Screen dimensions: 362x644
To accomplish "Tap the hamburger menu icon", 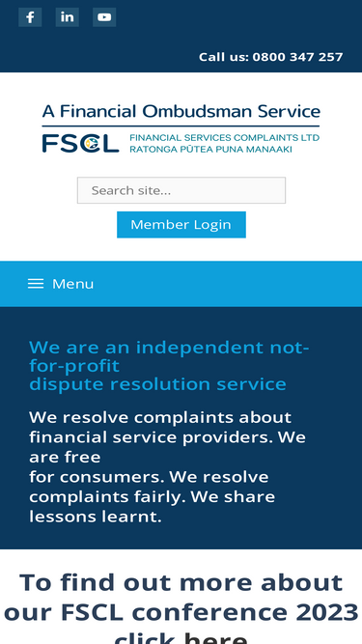I will (x=36, y=284).
